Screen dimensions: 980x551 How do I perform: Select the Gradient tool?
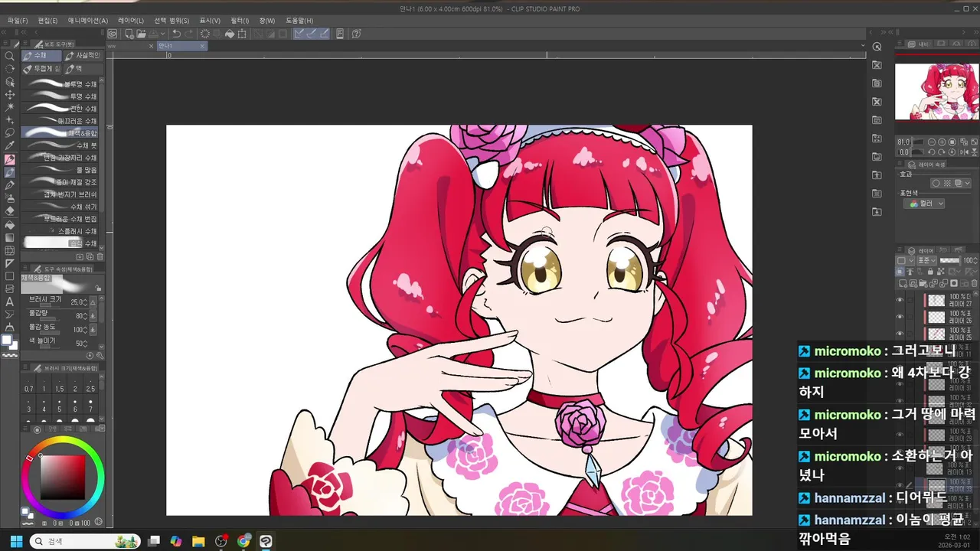(10, 238)
